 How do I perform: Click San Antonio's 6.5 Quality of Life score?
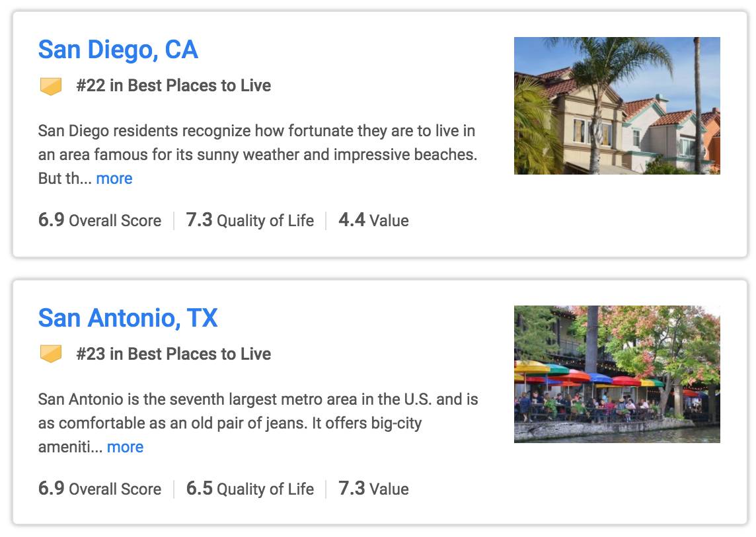click(x=250, y=489)
